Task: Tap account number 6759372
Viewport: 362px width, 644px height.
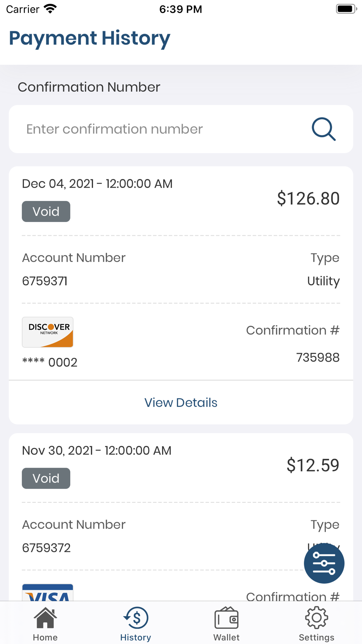Action: 46,548
